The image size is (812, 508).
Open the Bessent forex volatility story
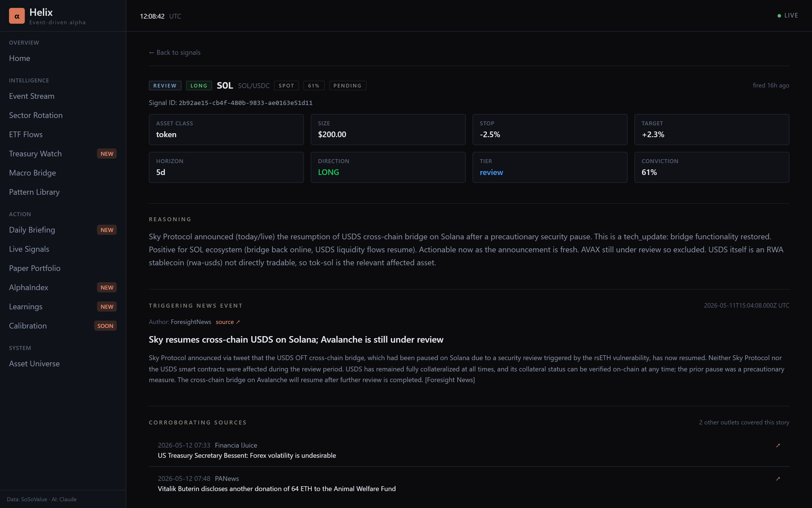247,456
